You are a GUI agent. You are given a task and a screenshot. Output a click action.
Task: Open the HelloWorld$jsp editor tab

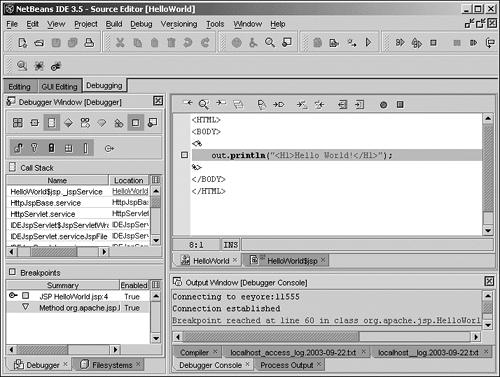tap(287, 261)
